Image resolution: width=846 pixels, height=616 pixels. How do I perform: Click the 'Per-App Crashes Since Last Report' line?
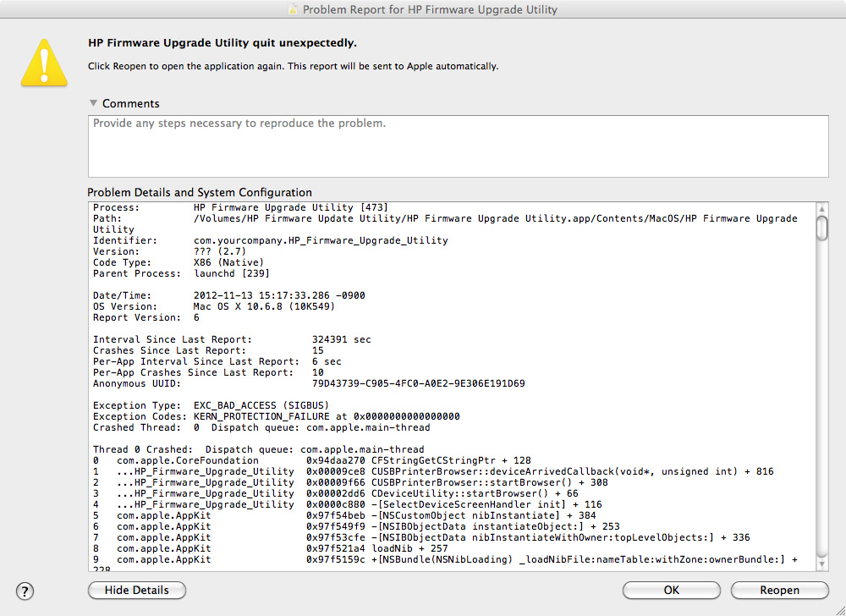point(208,372)
